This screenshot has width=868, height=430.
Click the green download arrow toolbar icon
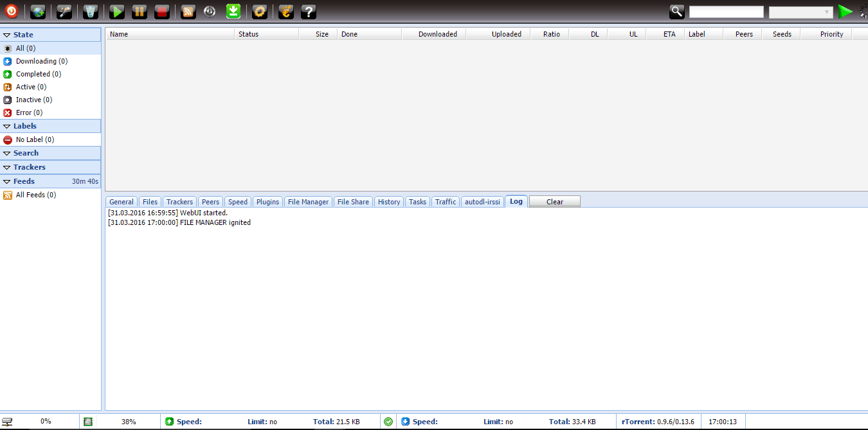click(x=233, y=11)
